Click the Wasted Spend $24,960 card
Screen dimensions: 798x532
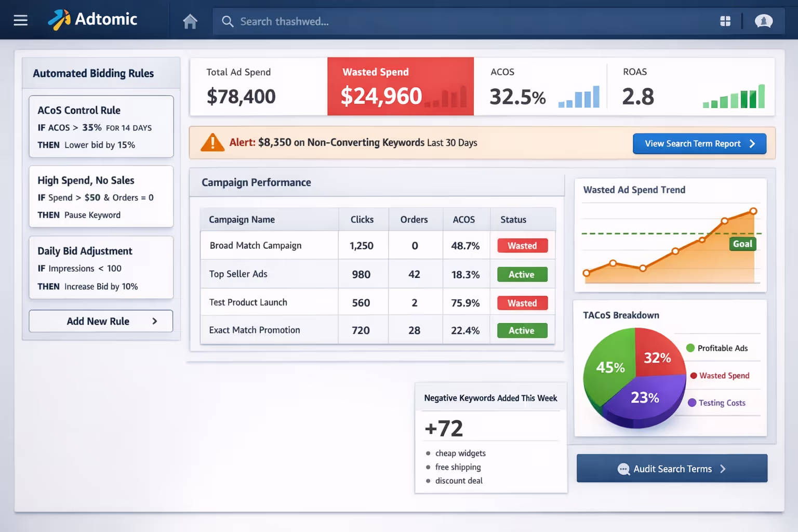[x=401, y=86]
